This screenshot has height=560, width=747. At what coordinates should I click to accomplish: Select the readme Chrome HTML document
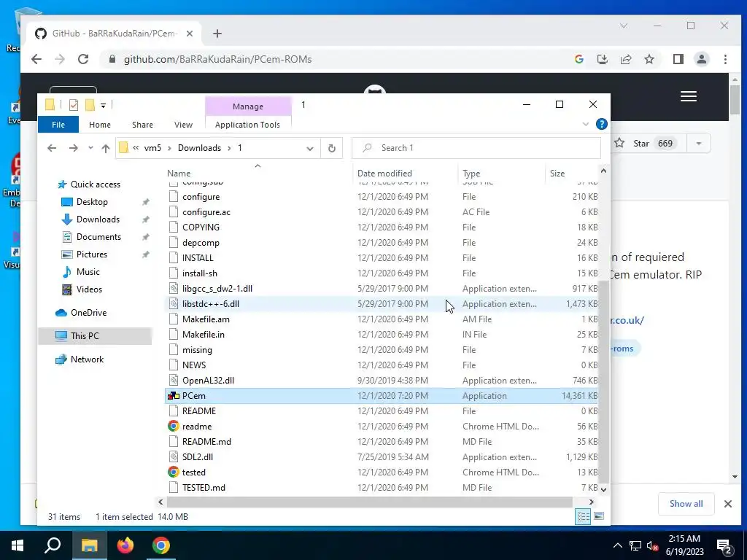381,426
